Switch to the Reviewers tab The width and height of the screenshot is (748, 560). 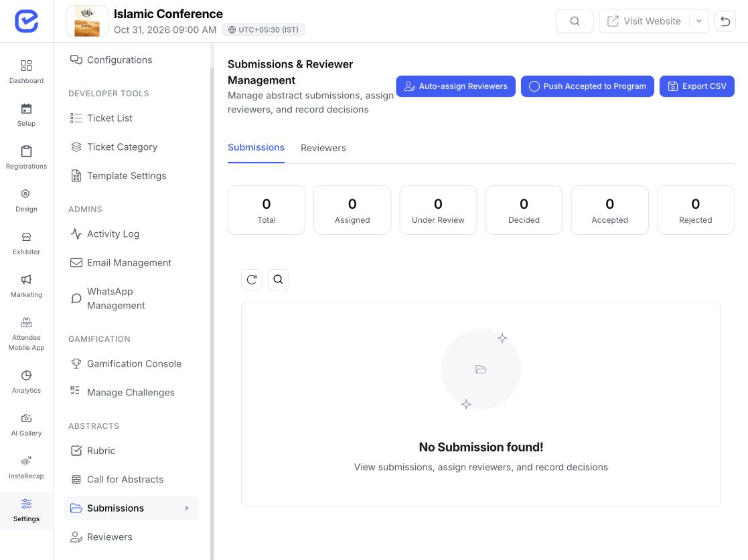[x=323, y=148]
